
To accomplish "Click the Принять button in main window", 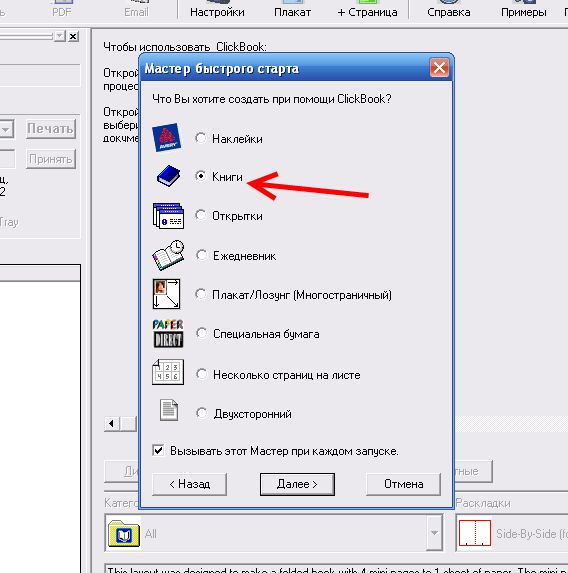I will click(51, 159).
